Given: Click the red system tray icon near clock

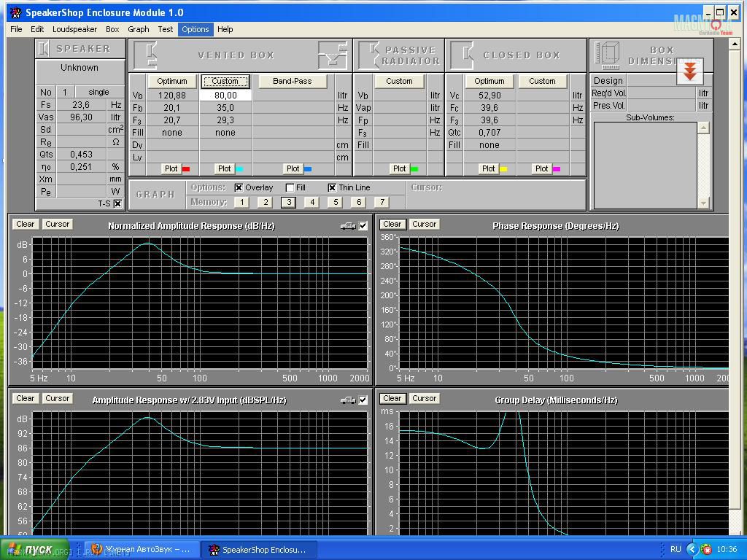Looking at the screenshot, I should (706, 549).
